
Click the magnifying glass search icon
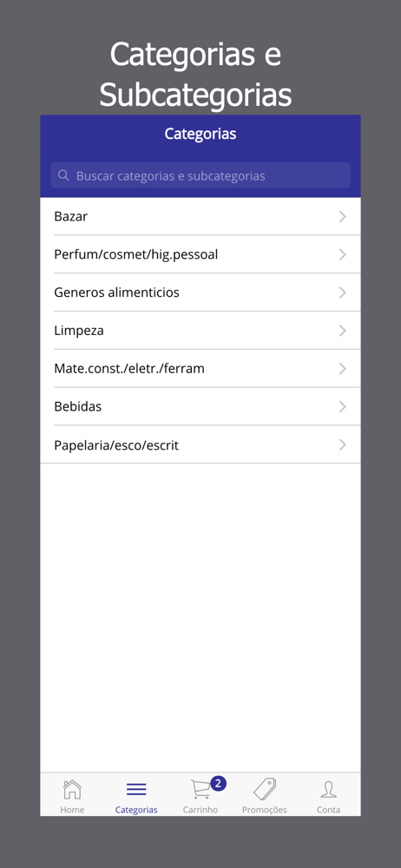[63, 175]
